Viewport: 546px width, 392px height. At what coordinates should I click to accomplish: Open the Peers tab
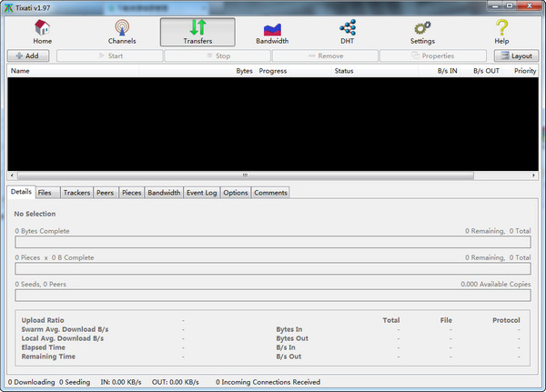tap(106, 192)
